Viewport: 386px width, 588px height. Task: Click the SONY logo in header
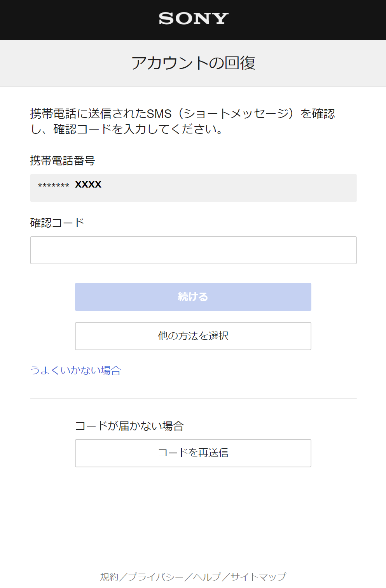pos(193,18)
